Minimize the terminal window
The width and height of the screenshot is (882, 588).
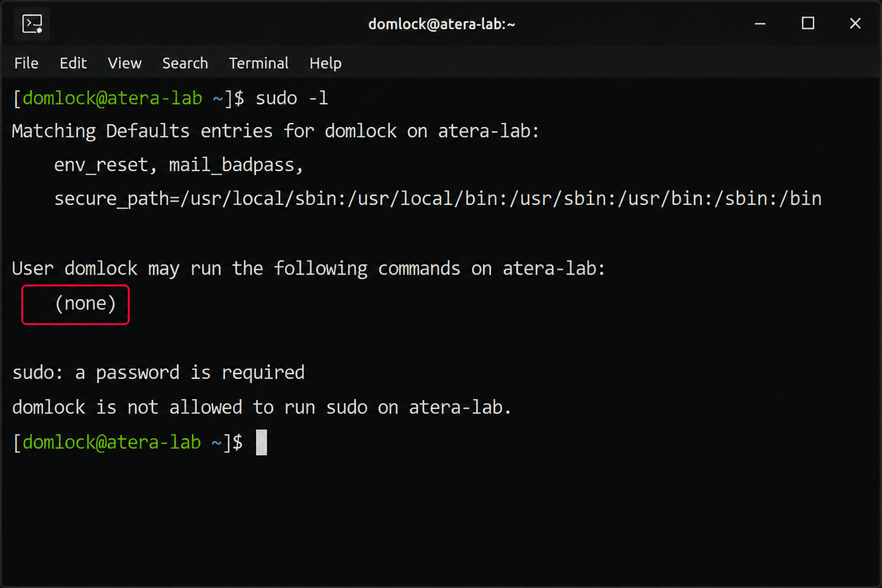tap(760, 24)
